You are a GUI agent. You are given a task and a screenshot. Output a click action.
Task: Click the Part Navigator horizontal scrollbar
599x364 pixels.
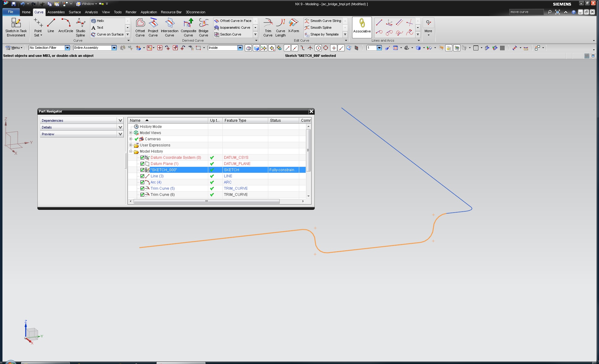point(206,201)
